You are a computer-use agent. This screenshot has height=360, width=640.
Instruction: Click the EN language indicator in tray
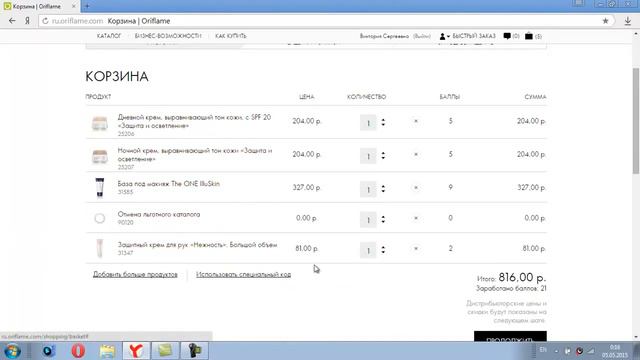543,350
